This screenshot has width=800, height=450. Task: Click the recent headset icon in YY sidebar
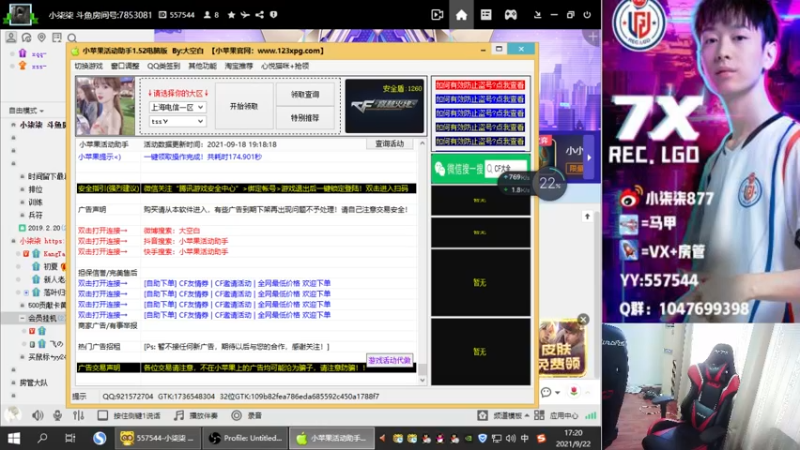point(27,37)
